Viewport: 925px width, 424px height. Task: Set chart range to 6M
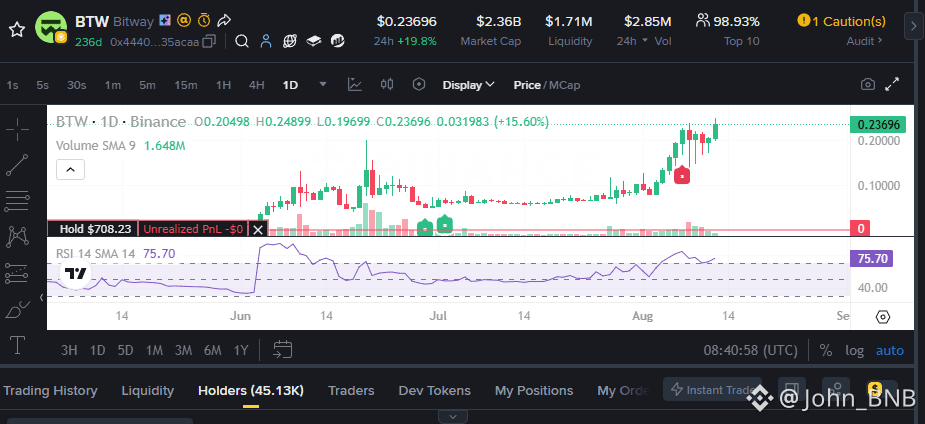click(x=212, y=350)
